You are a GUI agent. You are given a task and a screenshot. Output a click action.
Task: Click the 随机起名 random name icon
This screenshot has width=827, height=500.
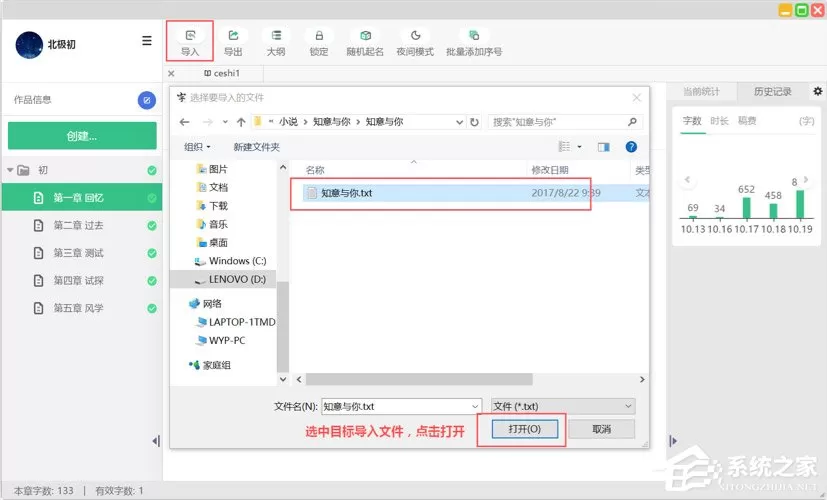pyautogui.click(x=365, y=35)
